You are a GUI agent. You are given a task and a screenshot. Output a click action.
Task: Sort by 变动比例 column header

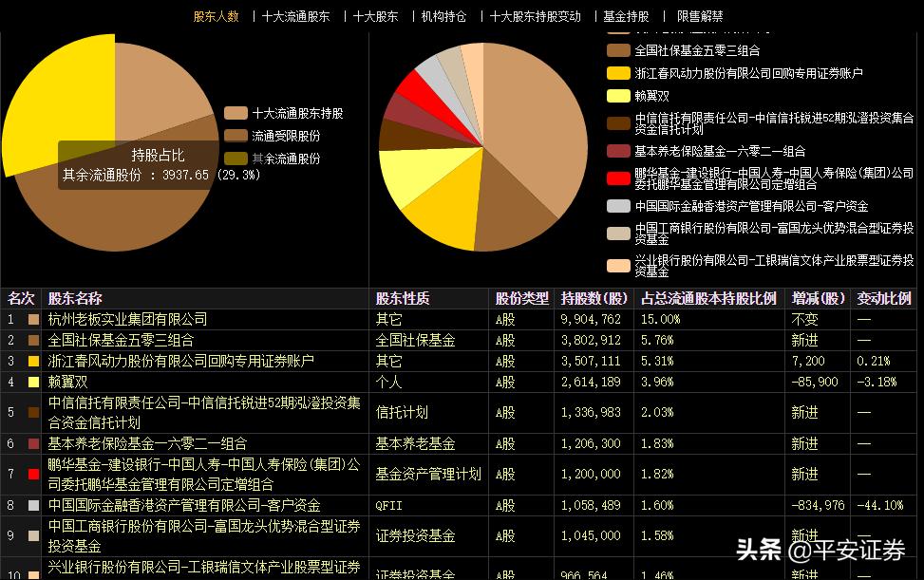884,298
